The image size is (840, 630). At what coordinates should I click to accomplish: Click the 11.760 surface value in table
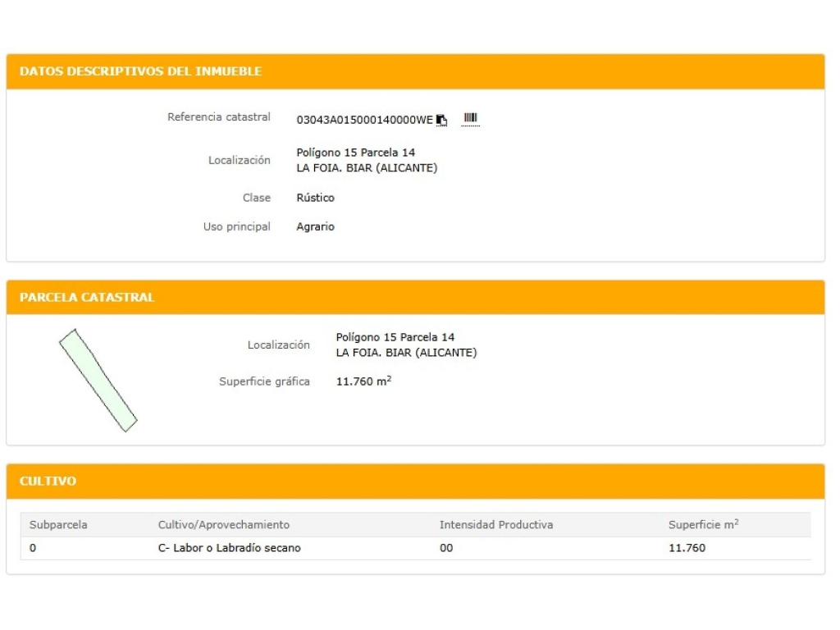coord(687,548)
